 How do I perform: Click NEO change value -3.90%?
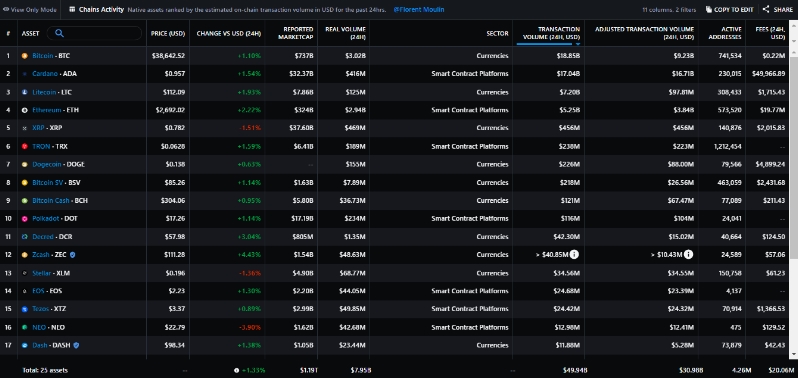(x=249, y=327)
